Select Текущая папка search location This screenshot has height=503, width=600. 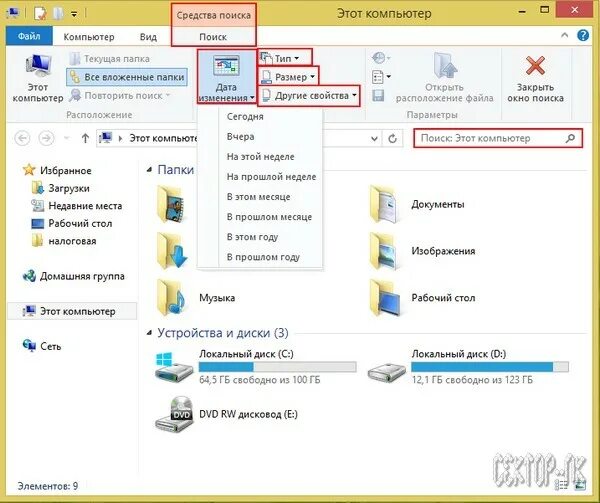(x=109, y=59)
